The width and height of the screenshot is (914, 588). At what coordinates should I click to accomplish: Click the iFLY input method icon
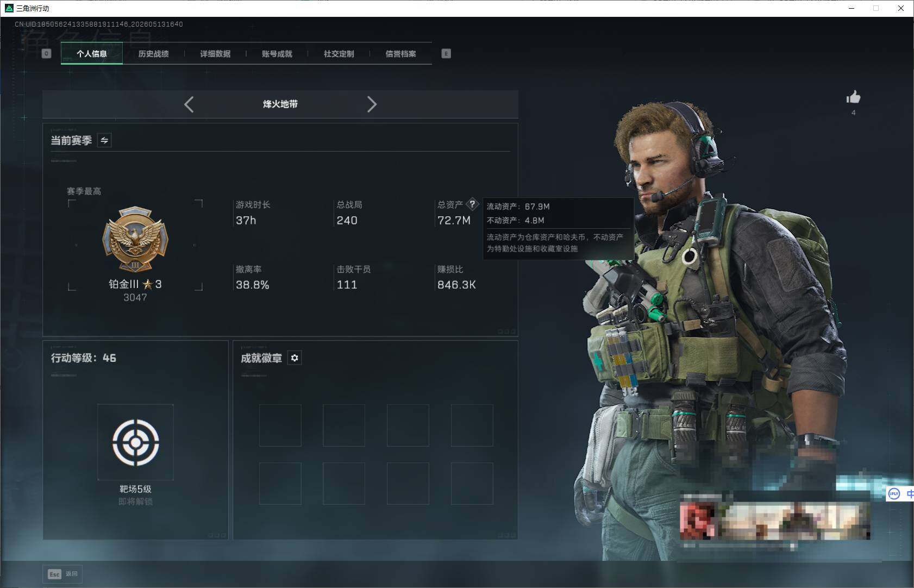pyautogui.click(x=894, y=493)
